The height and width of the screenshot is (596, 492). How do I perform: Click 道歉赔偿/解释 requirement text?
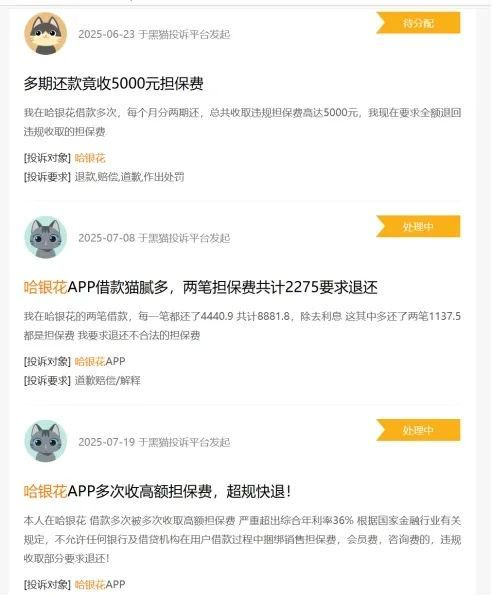pyautogui.click(x=108, y=380)
